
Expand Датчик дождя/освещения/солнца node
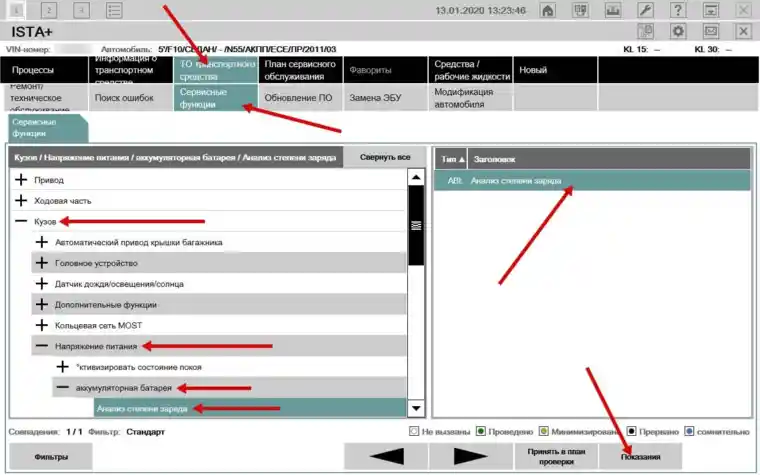(x=42, y=284)
